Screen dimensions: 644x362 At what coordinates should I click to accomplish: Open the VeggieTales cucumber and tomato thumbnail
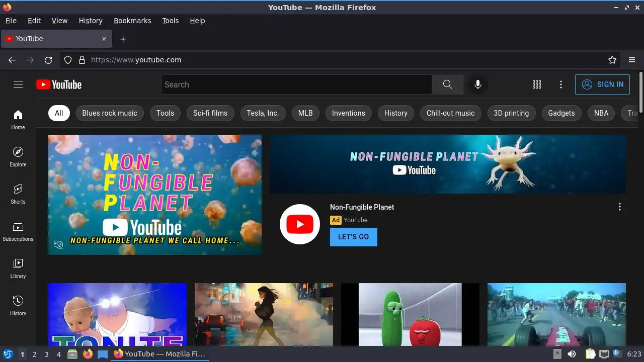[x=410, y=315]
